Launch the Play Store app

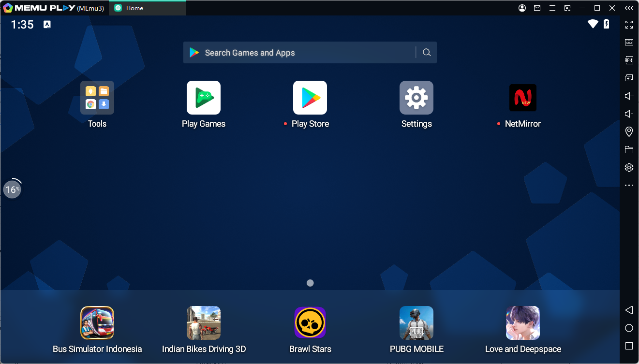310,98
